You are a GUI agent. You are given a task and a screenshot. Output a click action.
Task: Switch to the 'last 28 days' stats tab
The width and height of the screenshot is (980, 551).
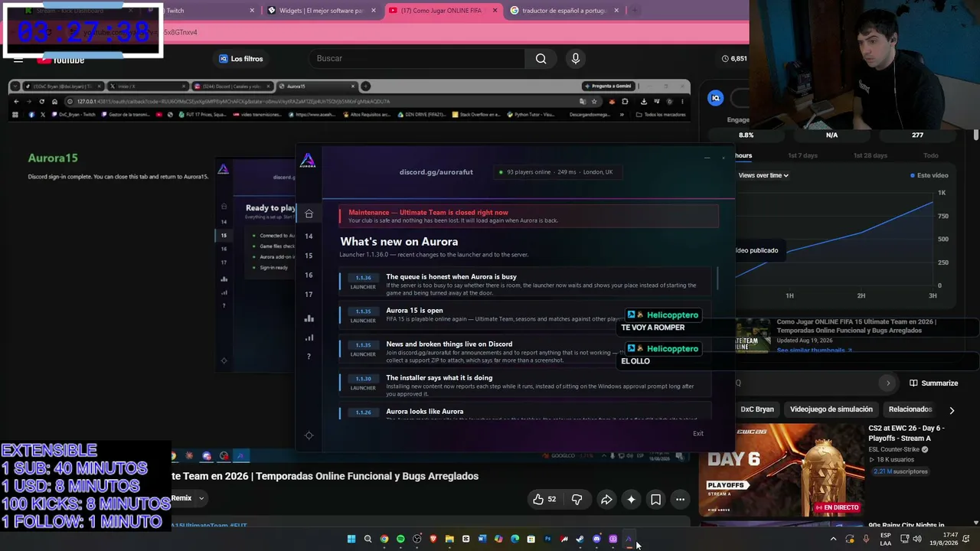871,155
